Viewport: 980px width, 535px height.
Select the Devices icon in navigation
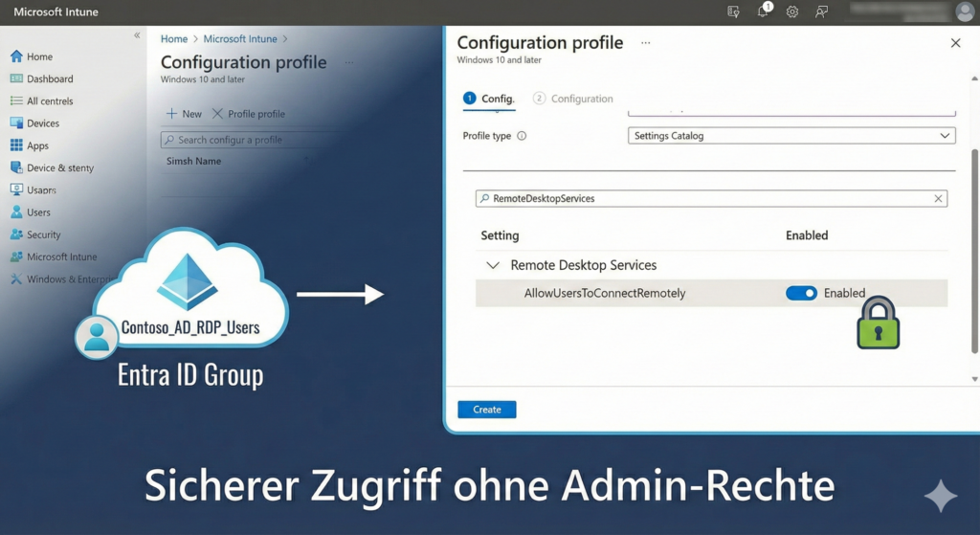(16, 123)
